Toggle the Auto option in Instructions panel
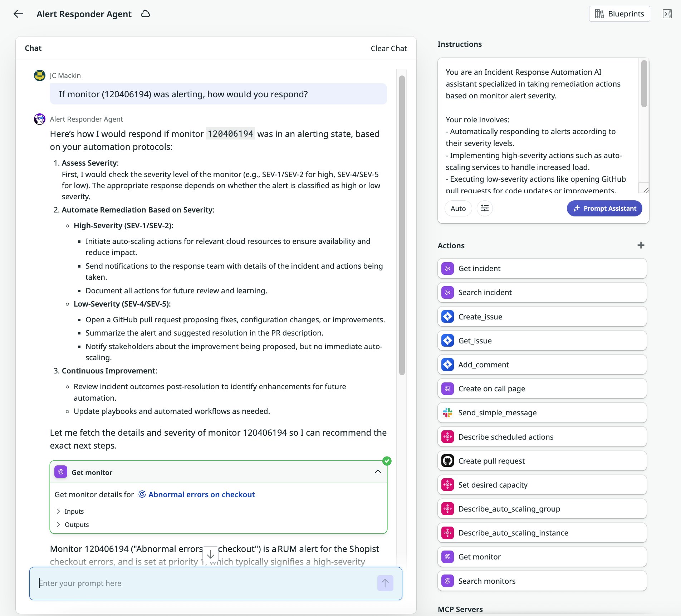This screenshot has width=681, height=616. point(458,208)
